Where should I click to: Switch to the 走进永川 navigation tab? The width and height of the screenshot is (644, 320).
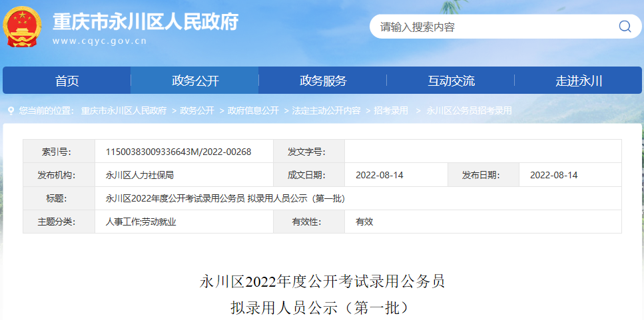coord(578,80)
